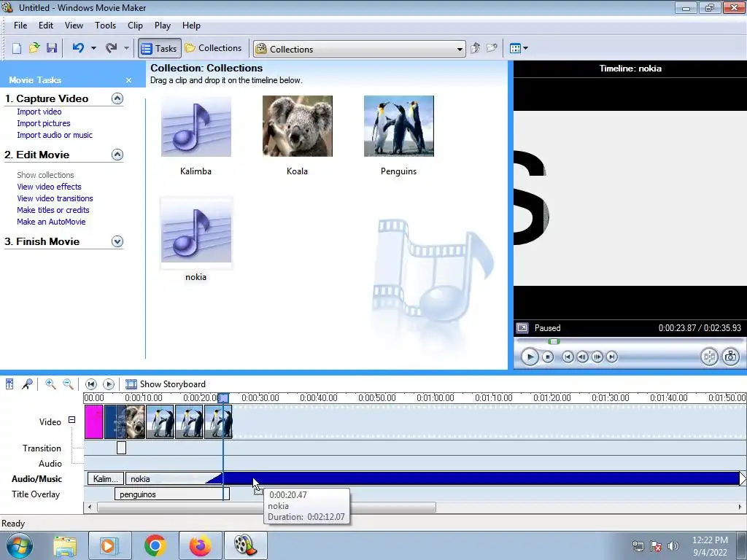Click the timeline playhead marker

click(223, 397)
